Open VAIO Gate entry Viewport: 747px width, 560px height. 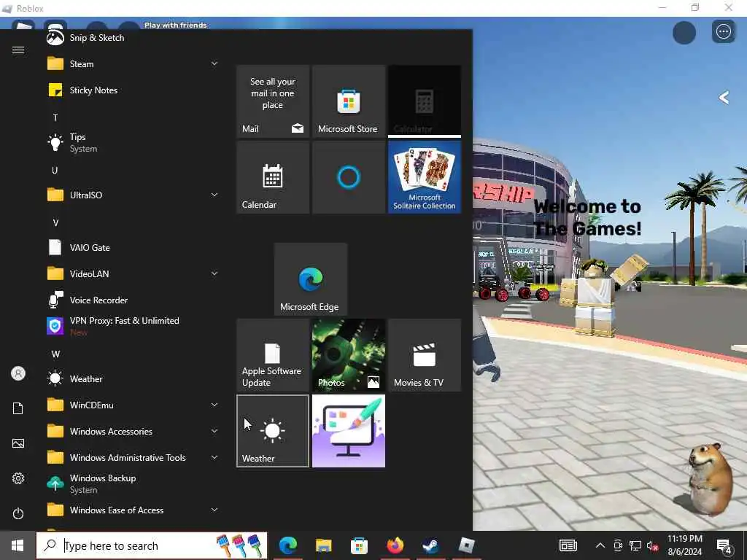coord(132,248)
